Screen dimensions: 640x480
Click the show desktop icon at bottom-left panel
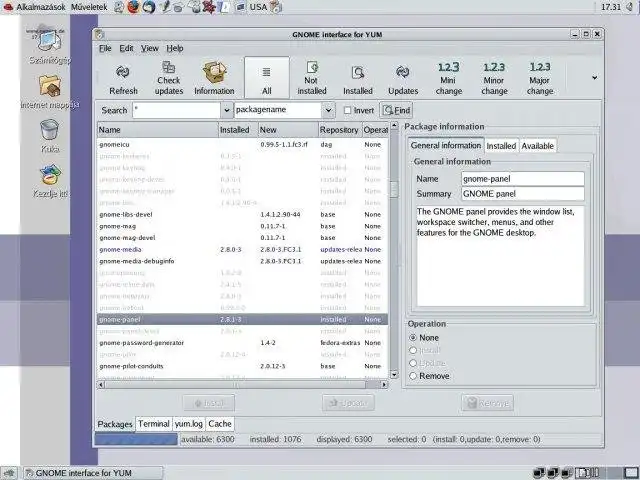9,473
